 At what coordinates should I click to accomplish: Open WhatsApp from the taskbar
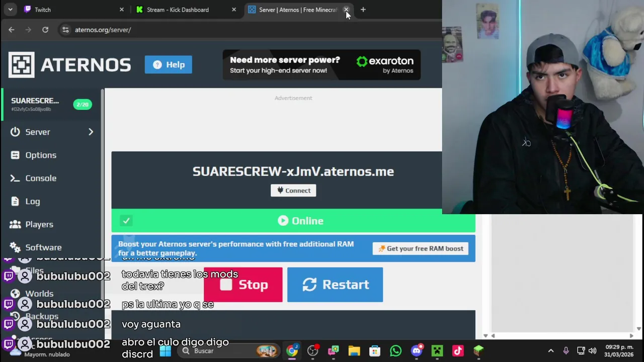(x=395, y=351)
